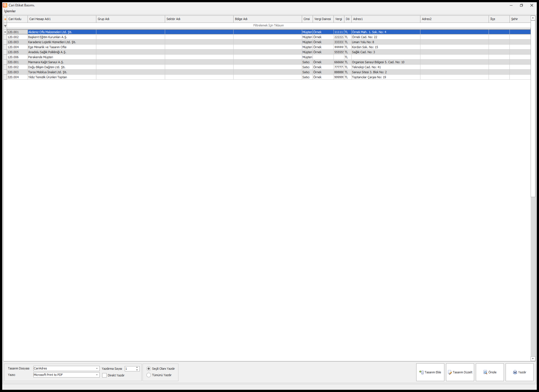Select the Tümünü Yazdır option

pyautogui.click(x=149, y=375)
